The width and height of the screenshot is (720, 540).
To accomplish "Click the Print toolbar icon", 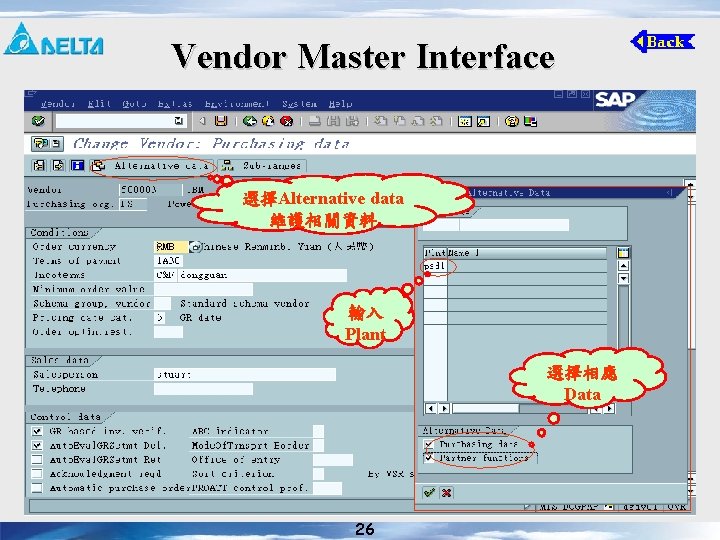I will (x=315, y=121).
